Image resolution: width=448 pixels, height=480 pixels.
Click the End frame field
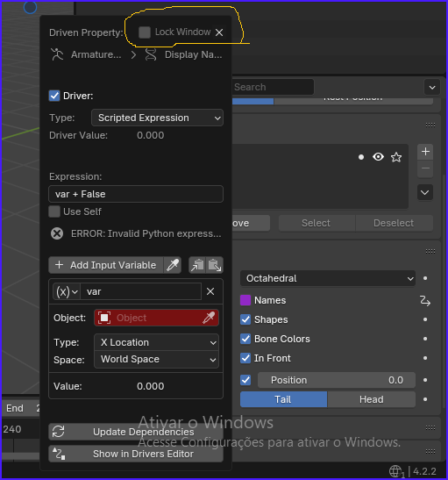21,408
